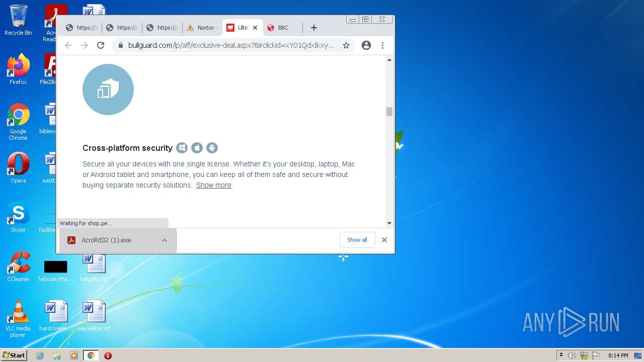This screenshot has width=644, height=362.
Task: Click the Android platform icon
Action: 212,148
